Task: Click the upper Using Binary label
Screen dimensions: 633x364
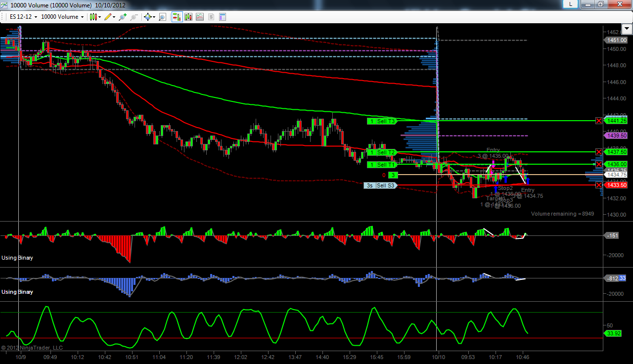Action: (x=17, y=258)
